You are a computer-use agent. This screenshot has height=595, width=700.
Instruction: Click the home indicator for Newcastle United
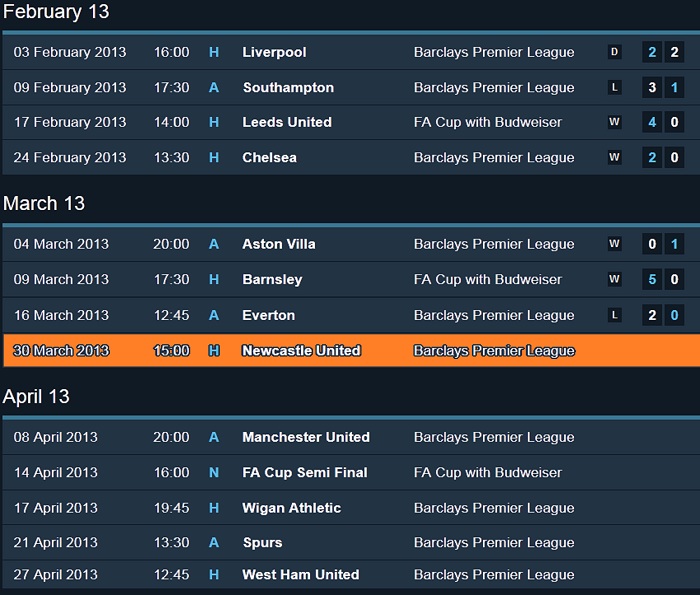[x=214, y=351]
